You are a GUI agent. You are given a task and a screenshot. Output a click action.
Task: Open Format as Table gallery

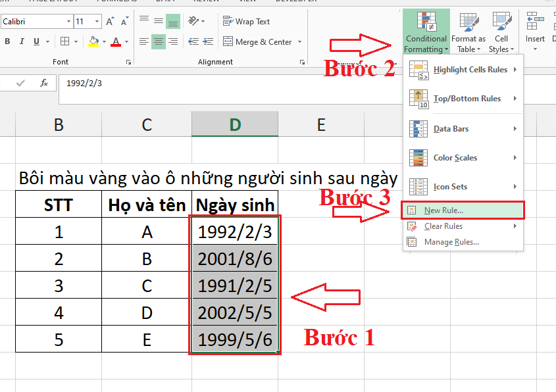[468, 32]
